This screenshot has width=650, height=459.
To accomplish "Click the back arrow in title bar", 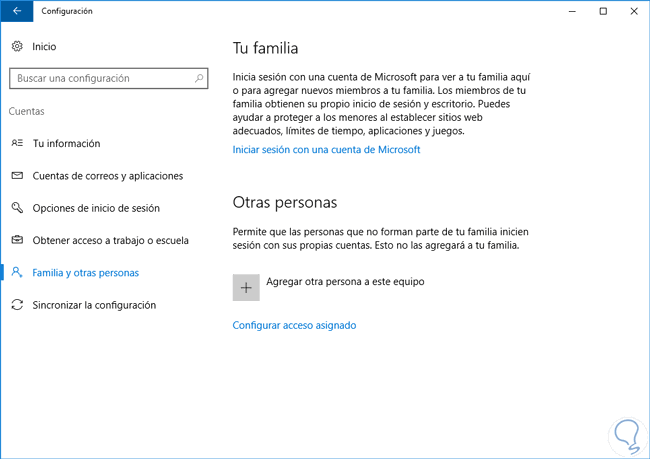I will (x=16, y=11).
